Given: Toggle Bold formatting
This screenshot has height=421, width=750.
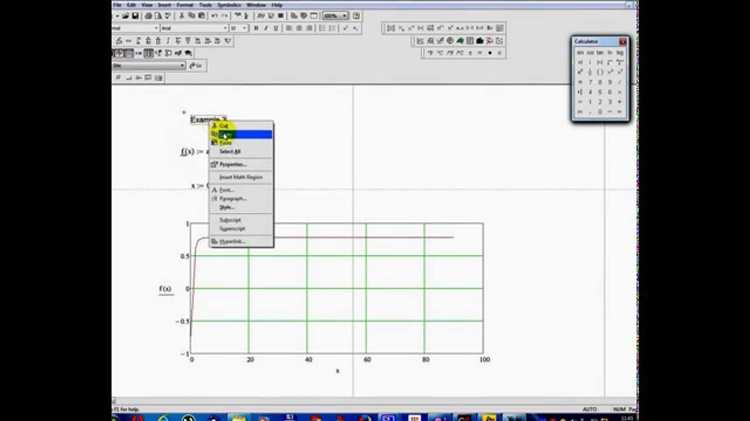Looking at the screenshot, I should (256, 28).
